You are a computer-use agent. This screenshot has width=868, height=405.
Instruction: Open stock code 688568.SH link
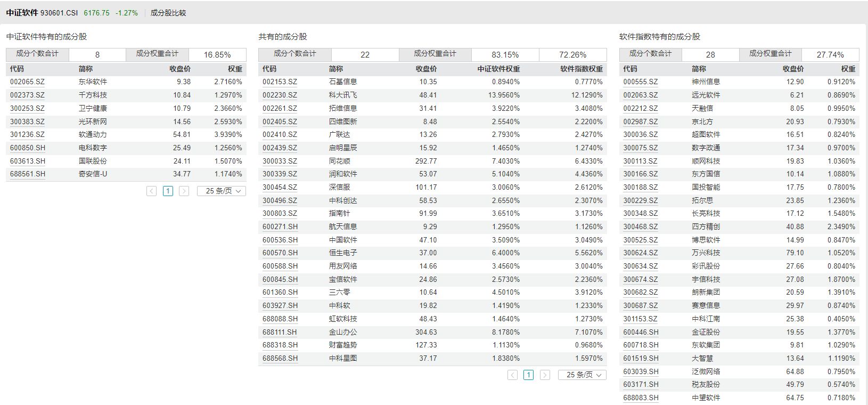coord(280,359)
